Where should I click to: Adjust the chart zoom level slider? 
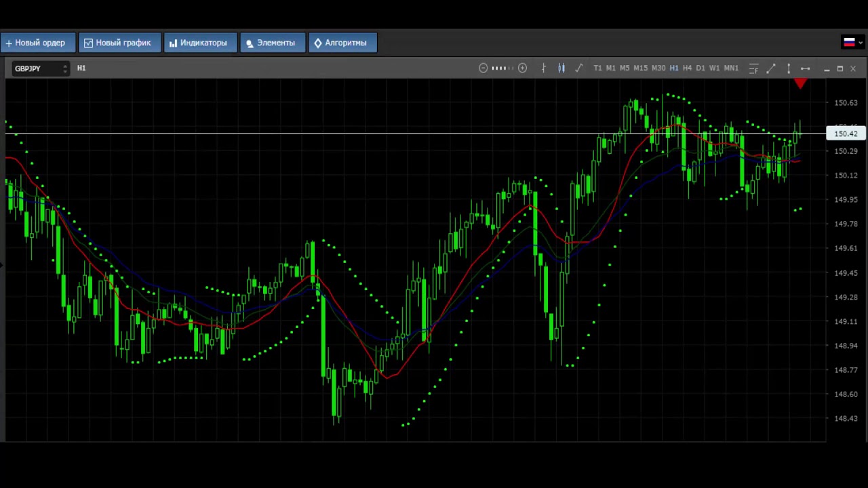click(502, 68)
